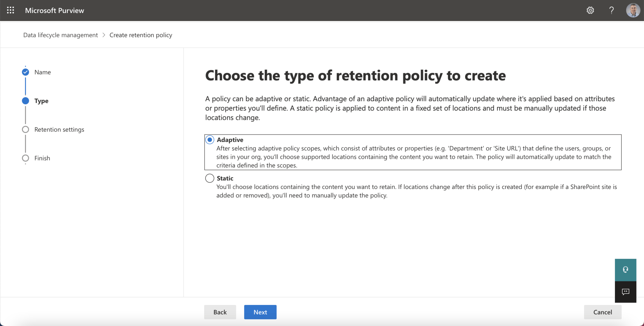Click the Back button
644x326 pixels.
[x=220, y=312]
